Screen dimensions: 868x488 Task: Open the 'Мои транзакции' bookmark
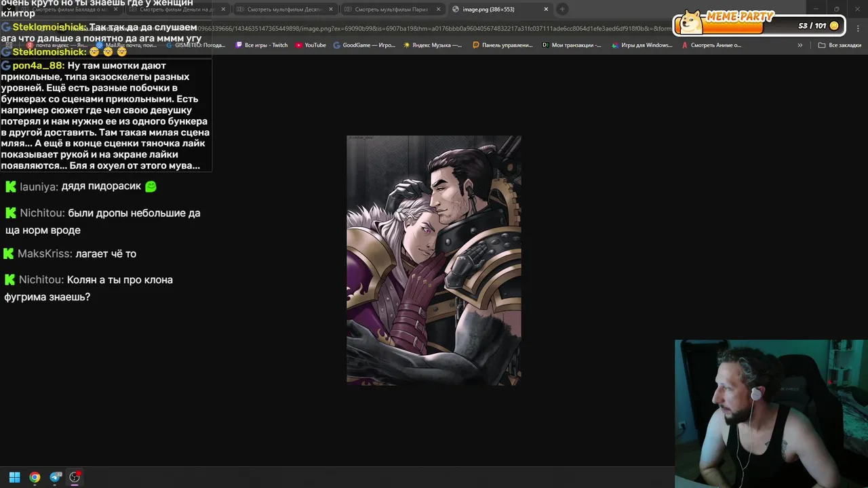click(x=572, y=45)
